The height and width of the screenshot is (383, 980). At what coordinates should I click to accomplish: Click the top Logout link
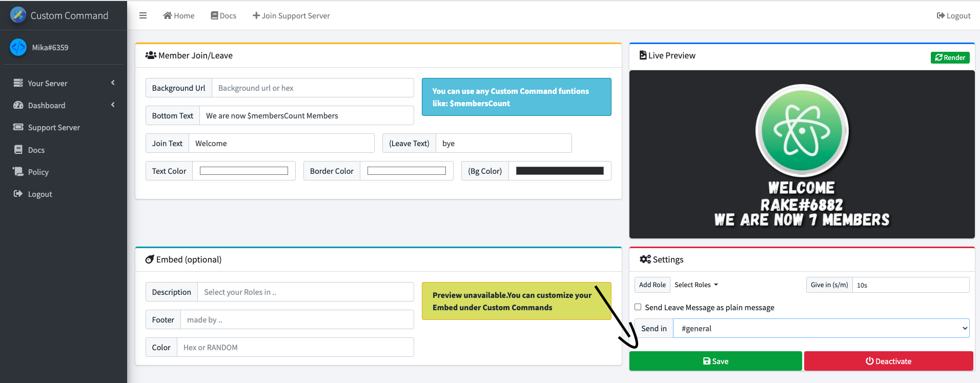point(953,15)
